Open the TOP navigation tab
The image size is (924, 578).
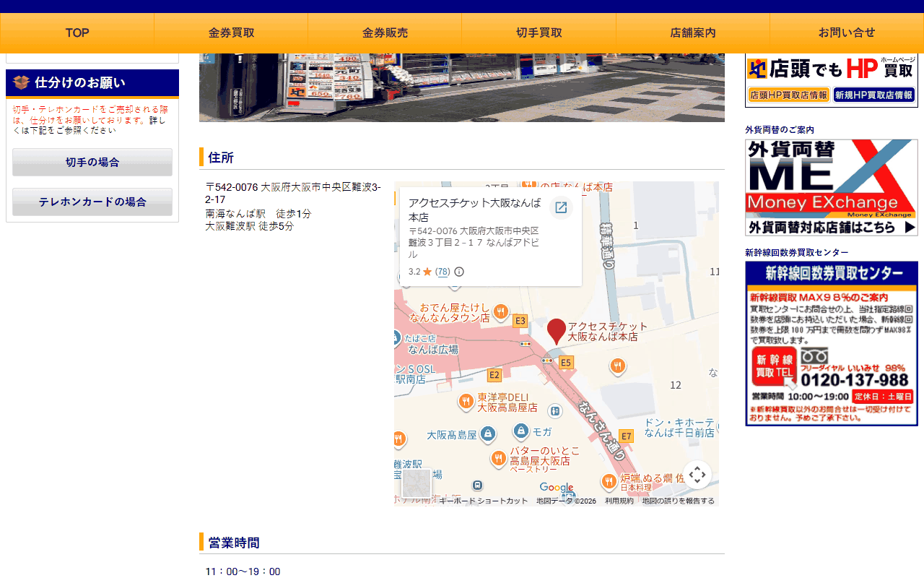[x=77, y=33]
